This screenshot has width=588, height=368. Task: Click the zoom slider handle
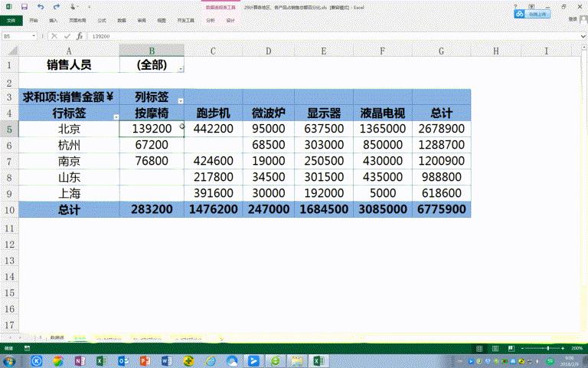click(548, 349)
